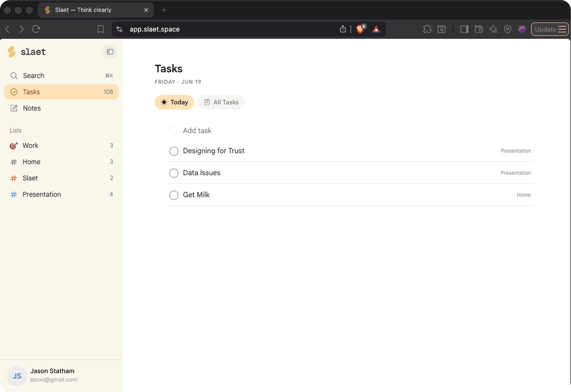Mark Data Issues task complete
Image resolution: width=571 pixels, height=392 pixels.
pos(174,173)
